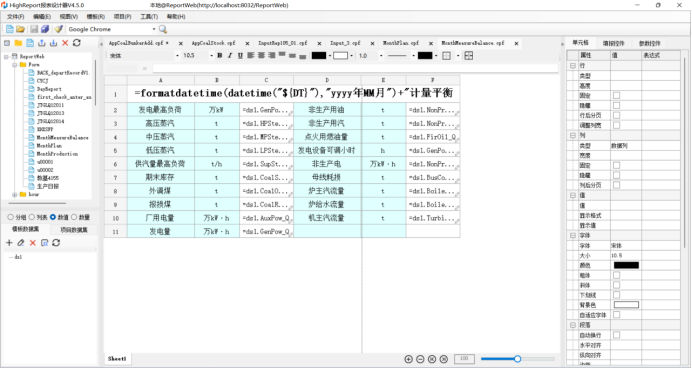Select the third (selected) radio option
The height and width of the screenshot is (368, 692).
point(53,217)
